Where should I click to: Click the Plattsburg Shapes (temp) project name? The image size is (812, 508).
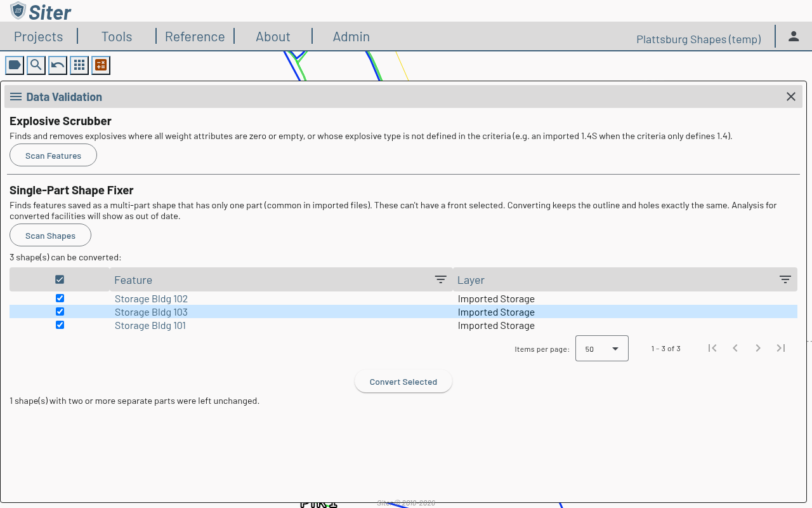pyautogui.click(x=698, y=39)
